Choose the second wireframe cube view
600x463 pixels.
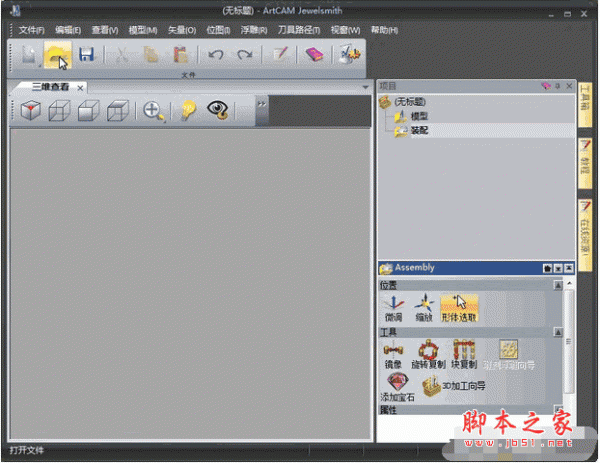click(x=59, y=111)
